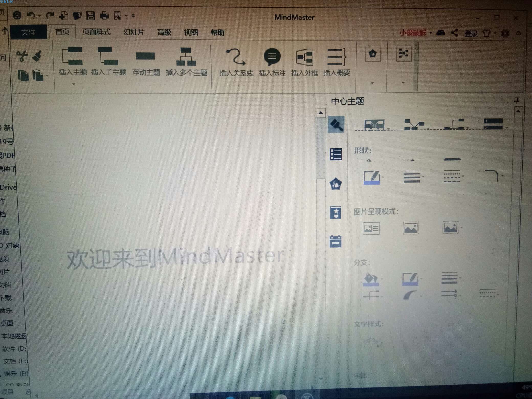Image resolution: width=532 pixels, height=399 pixels.
Task: Open a file using the folder icon
Action: pos(77,16)
